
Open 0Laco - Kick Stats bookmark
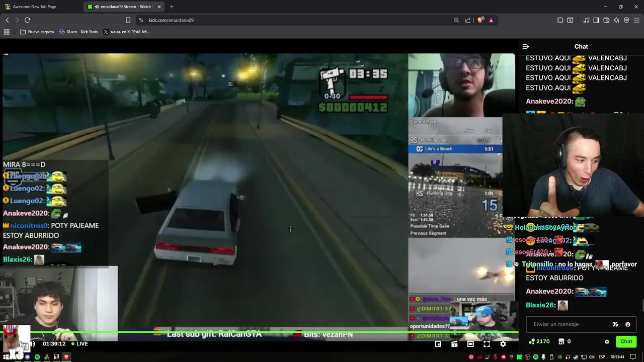78,32
